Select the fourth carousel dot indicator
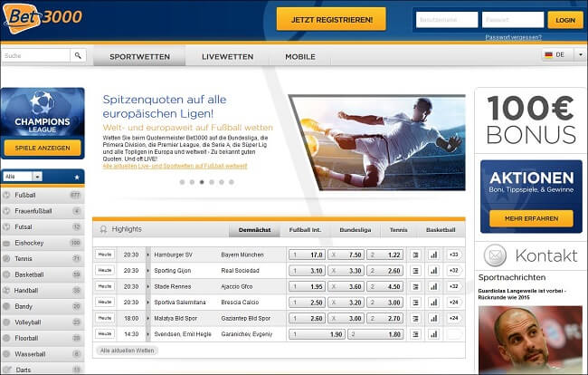Screen dimensions: 588x375 click(212, 182)
